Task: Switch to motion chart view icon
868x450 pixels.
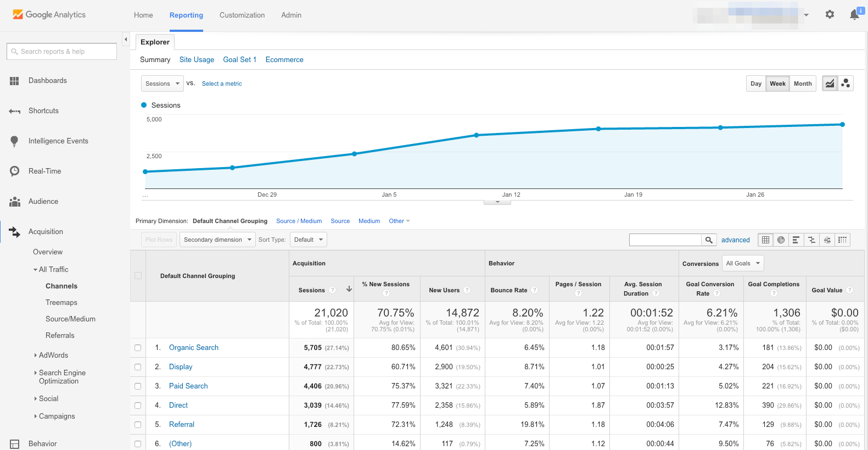Action: click(x=846, y=84)
